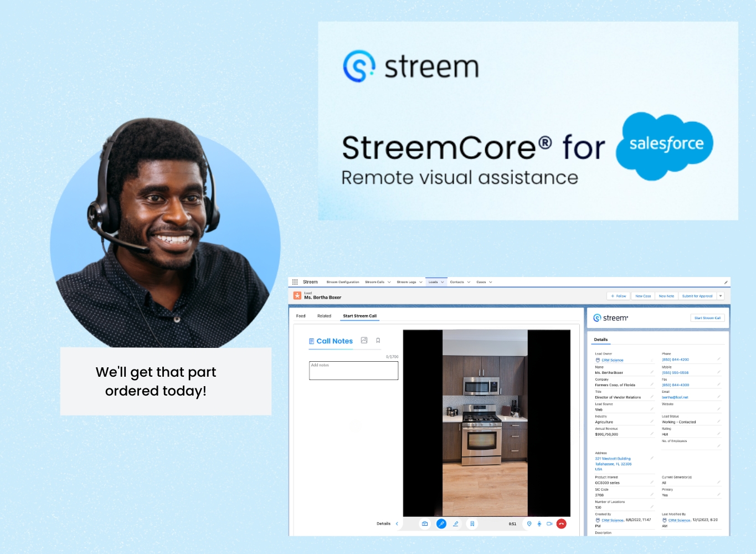The image size is (756, 554).
Task: Edit the Company field pencil icon
Action: pos(652,384)
